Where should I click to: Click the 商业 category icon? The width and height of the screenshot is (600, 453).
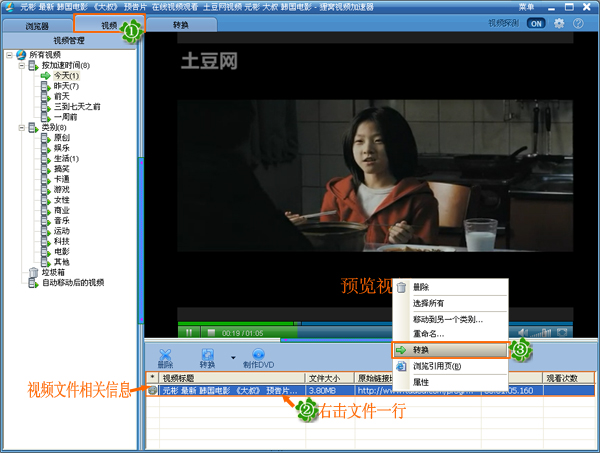[x=46, y=210]
